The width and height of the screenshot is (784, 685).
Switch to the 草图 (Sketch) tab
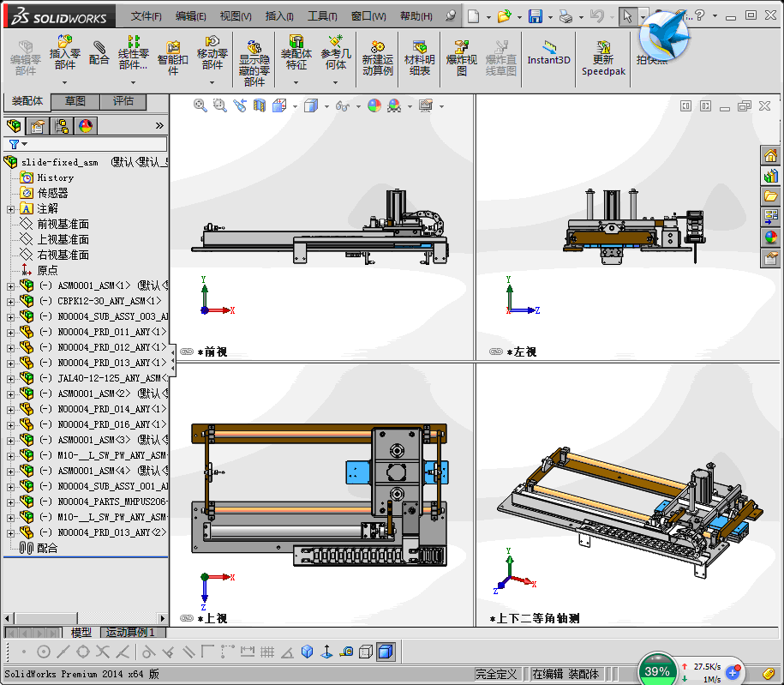(x=75, y=101)
